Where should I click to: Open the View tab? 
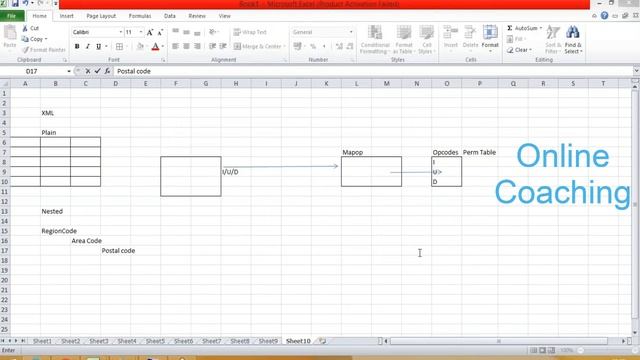[x=224, y=16]
